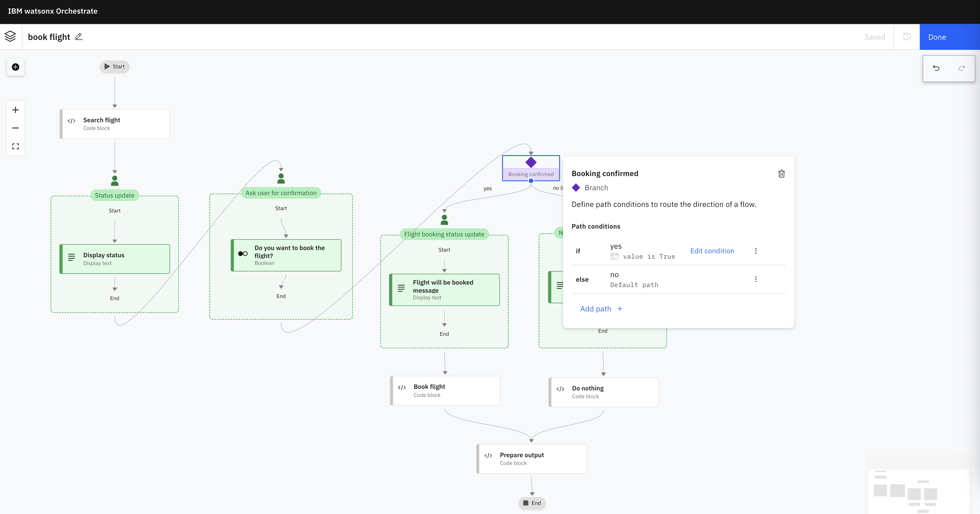Select the Display status node
The height and width of the screenshot is (514, 980).
tap(115, 259)
